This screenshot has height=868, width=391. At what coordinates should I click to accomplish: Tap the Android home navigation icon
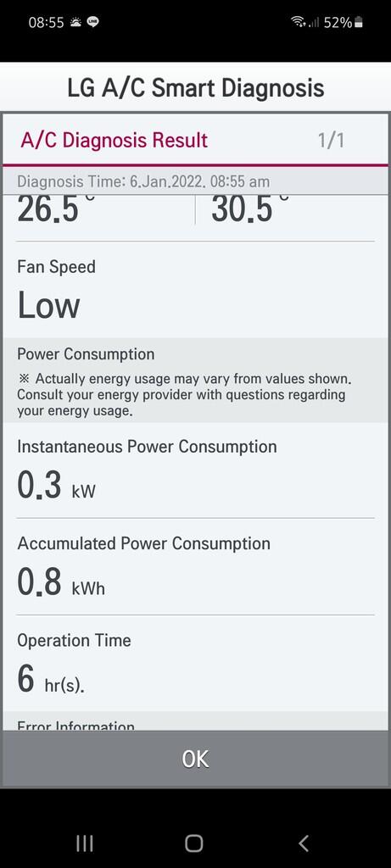(x=194, y=843)
